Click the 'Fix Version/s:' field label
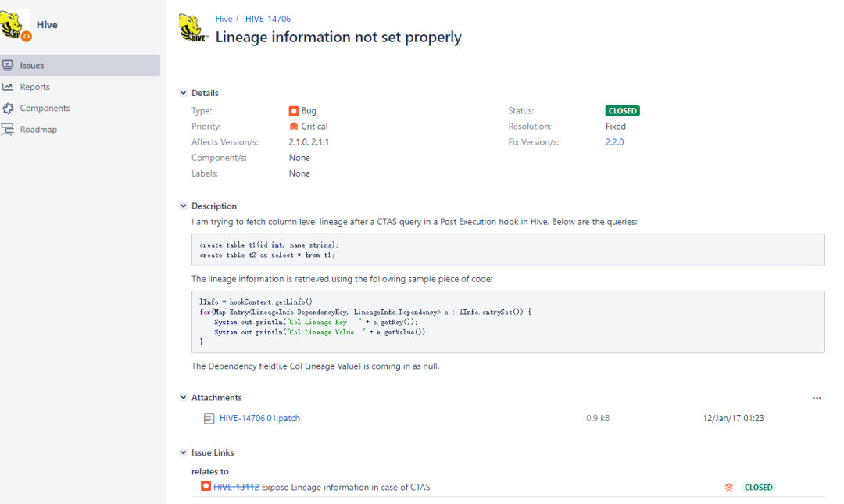 [x=534, y=142]
